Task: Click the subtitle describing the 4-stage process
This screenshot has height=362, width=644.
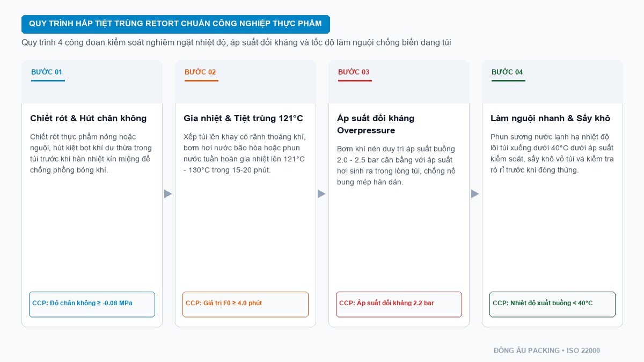Action: [236, 42]
